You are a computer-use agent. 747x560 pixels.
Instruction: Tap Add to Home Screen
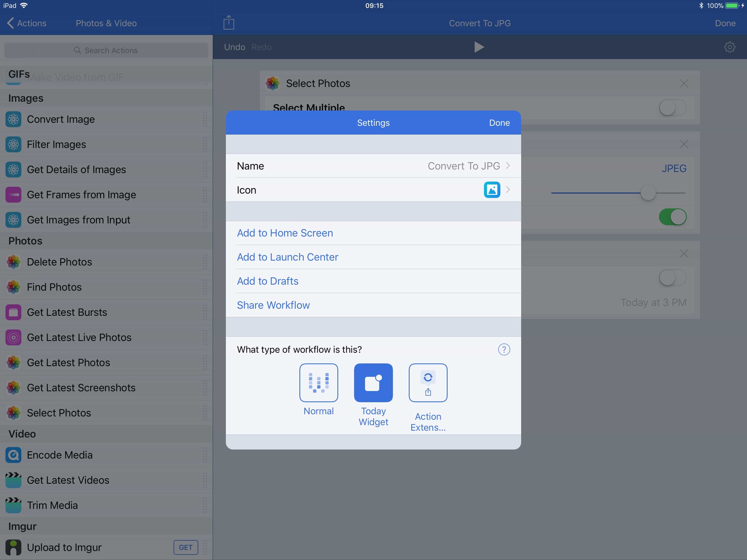285,233
